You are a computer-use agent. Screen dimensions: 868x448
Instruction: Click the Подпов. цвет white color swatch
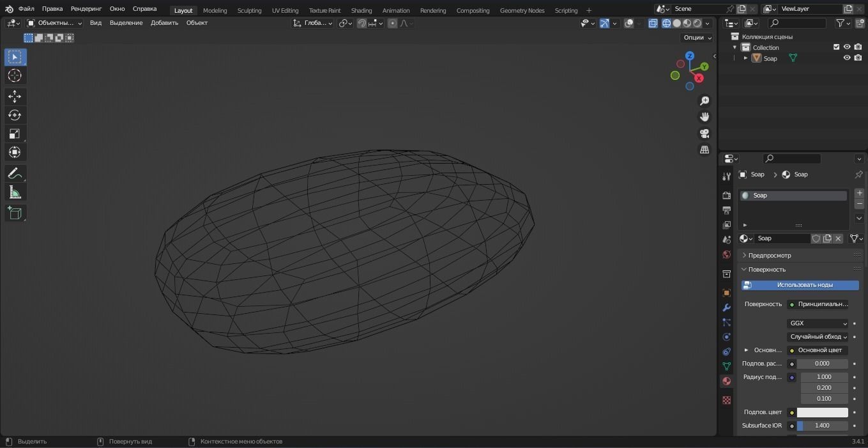point(822,412)
